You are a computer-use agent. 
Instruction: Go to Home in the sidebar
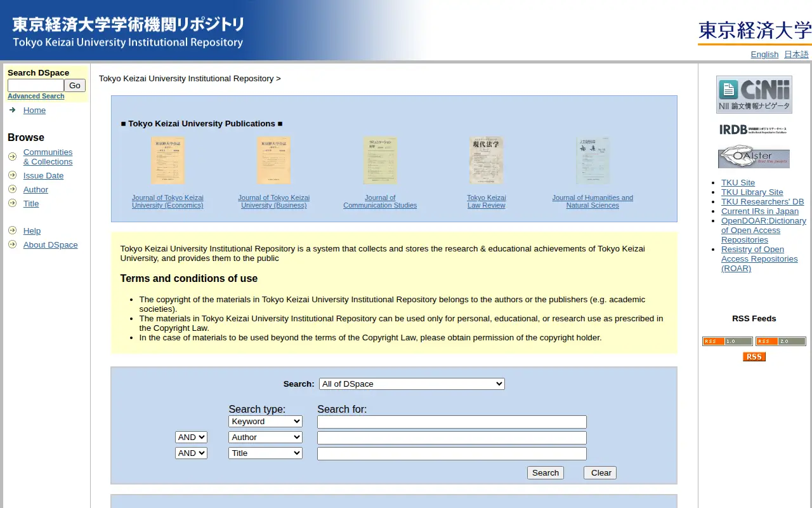click(34, 110)
